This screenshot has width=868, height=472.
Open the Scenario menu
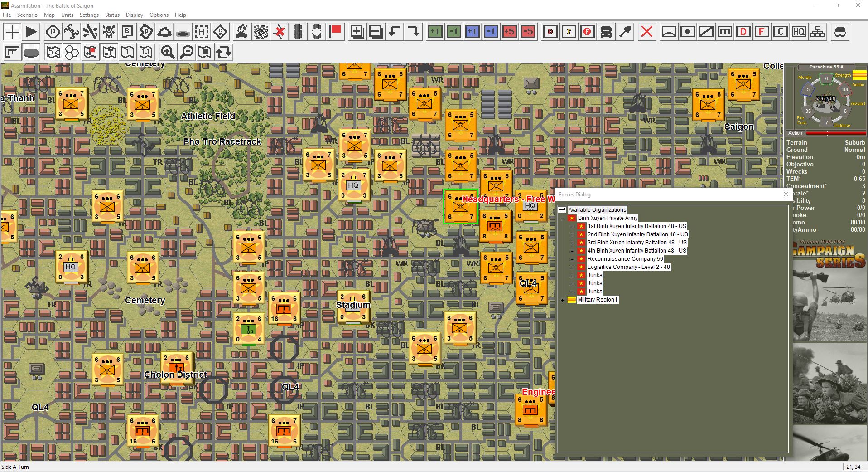pyautogui.click(x=27, y=15)
